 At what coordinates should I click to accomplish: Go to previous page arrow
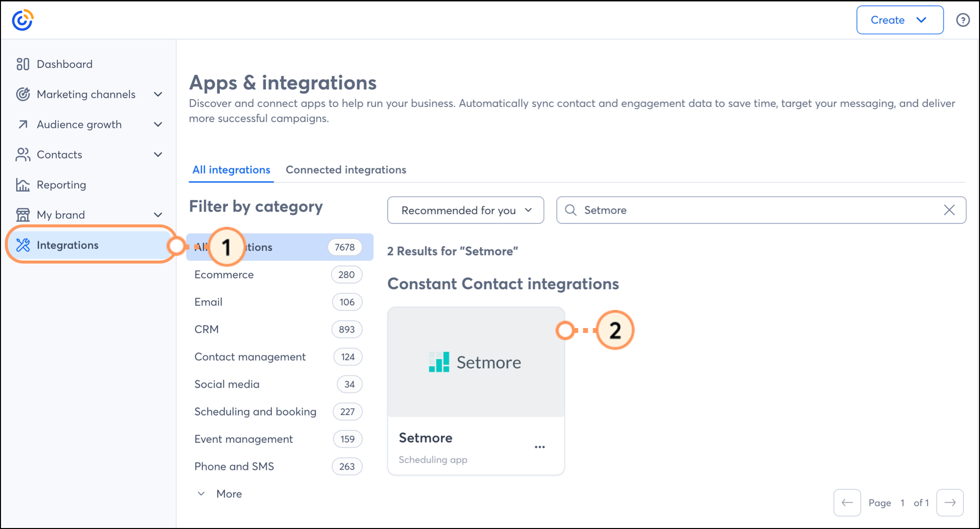pos(847,503)
